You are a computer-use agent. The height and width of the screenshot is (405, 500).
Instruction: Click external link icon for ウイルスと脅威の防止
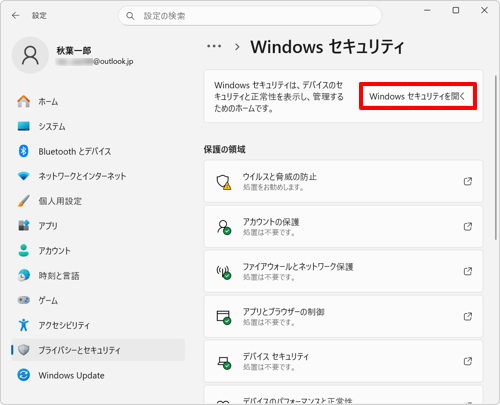pyautogui.click(x=468, y=181)
